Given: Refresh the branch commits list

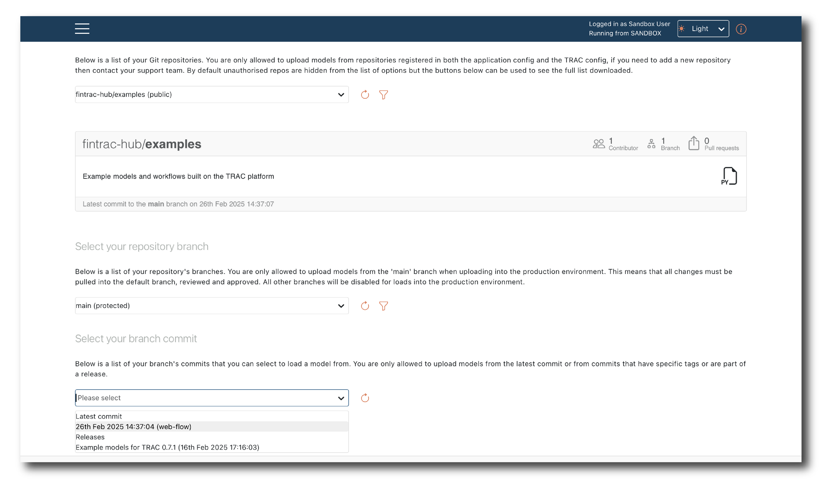Looking at the screenshot, I should [x=365, y=398].
